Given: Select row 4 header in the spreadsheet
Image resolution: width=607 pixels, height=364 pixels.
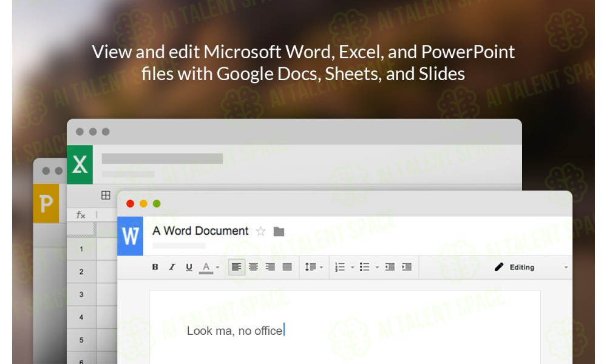Looking at the screenshot, I should pyautogui.click(x=81, y=317).
